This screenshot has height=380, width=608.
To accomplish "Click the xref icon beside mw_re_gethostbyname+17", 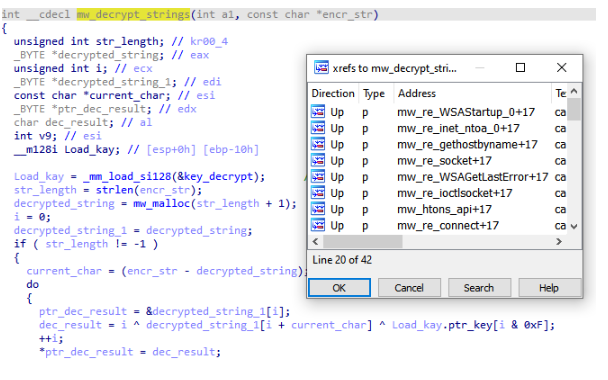I will (318, 144).
